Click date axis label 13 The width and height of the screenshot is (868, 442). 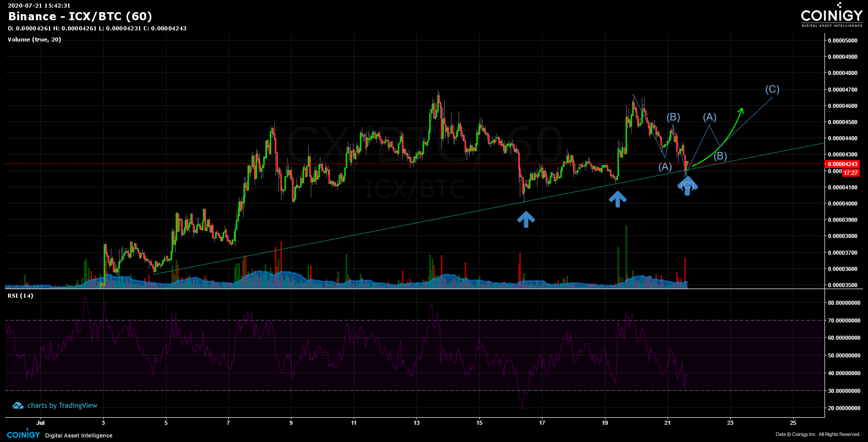417,423
